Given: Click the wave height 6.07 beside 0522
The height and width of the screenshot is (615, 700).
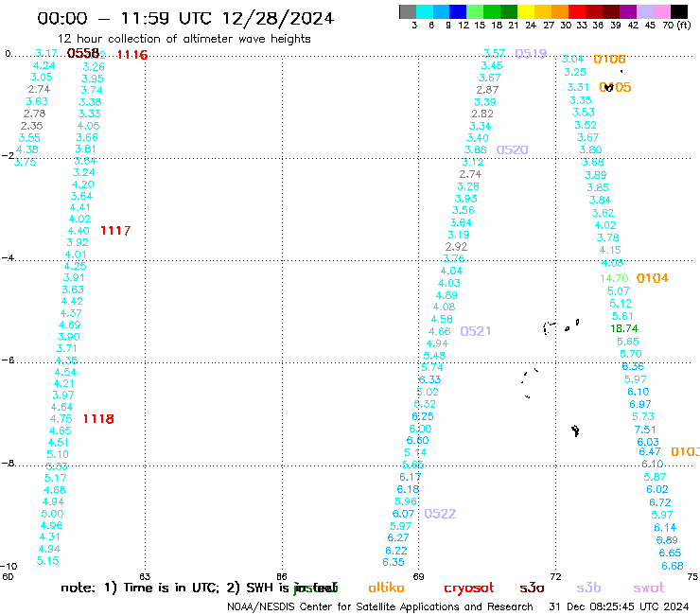Looking at the screenshot, I should coord(403,514).
